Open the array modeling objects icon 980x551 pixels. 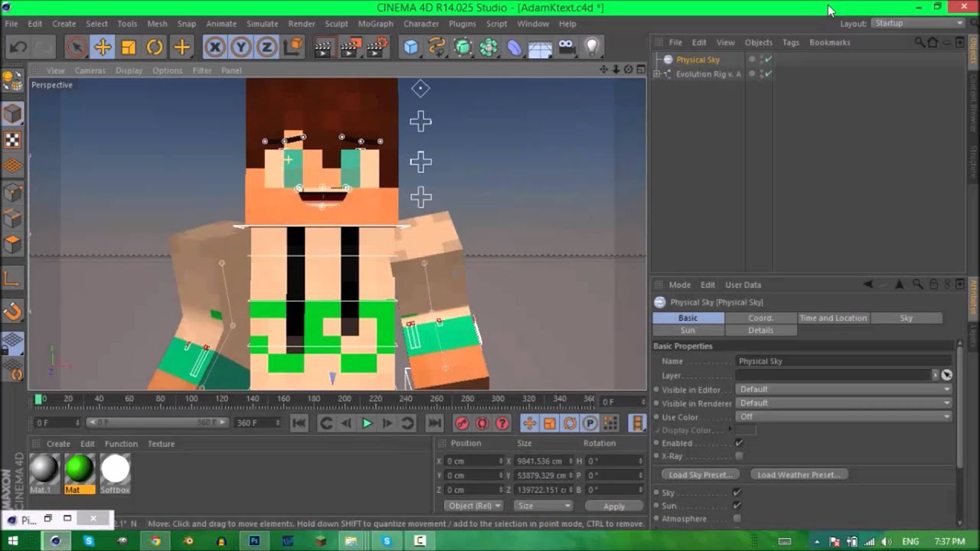(488, 47)
